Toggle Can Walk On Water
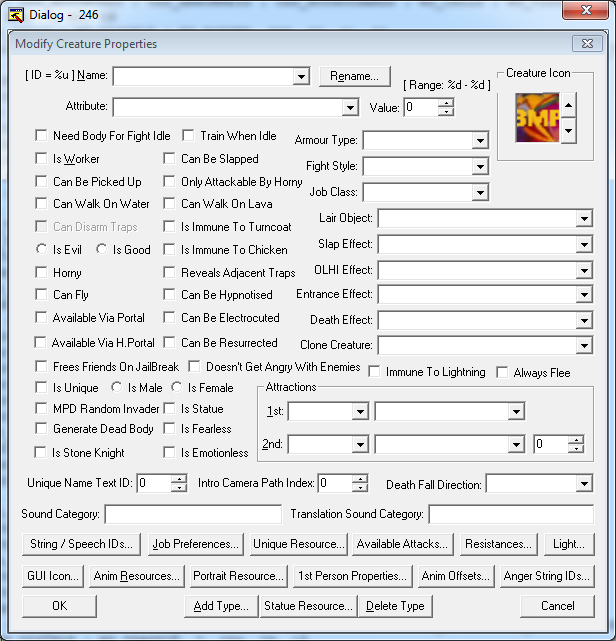Viewport: 616px width, 641px height. [41, 203]
